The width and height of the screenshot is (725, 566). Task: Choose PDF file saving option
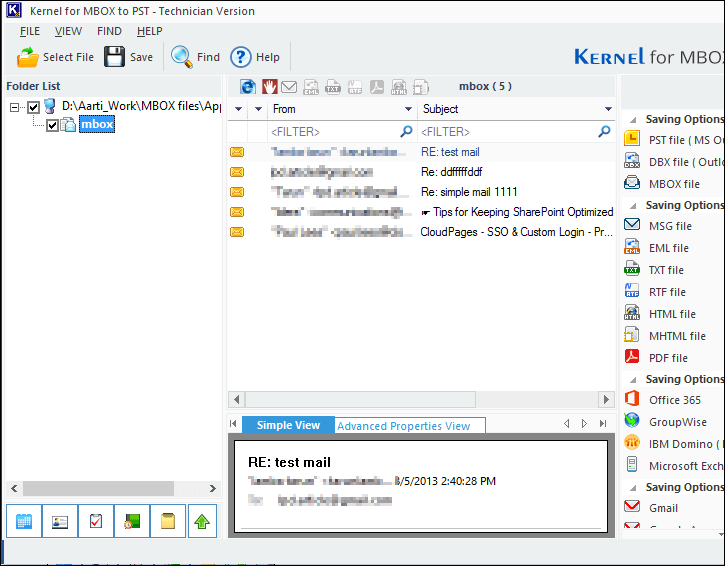[x=656, y=357]
